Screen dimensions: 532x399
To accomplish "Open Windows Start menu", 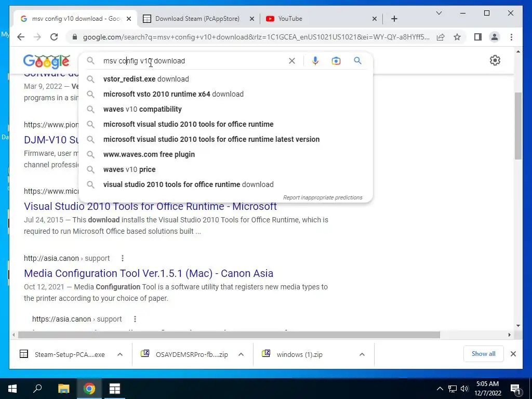I will point(12,389).
